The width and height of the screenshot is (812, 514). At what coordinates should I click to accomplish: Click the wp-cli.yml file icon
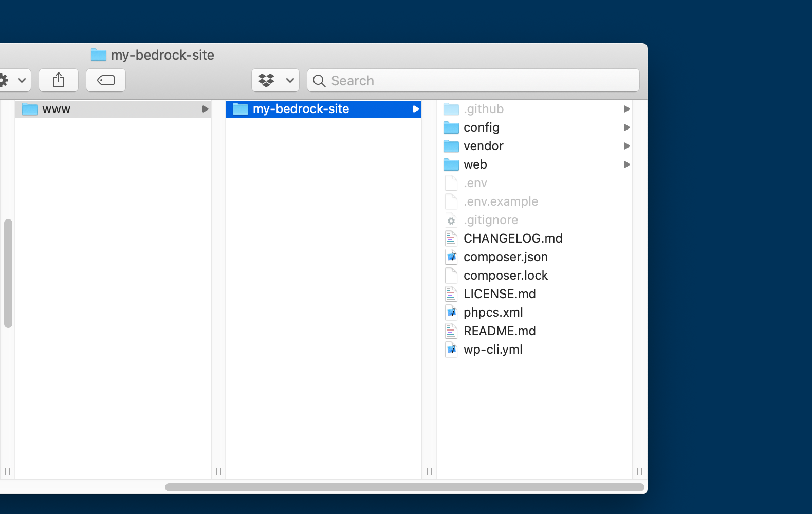pos(451,350)
